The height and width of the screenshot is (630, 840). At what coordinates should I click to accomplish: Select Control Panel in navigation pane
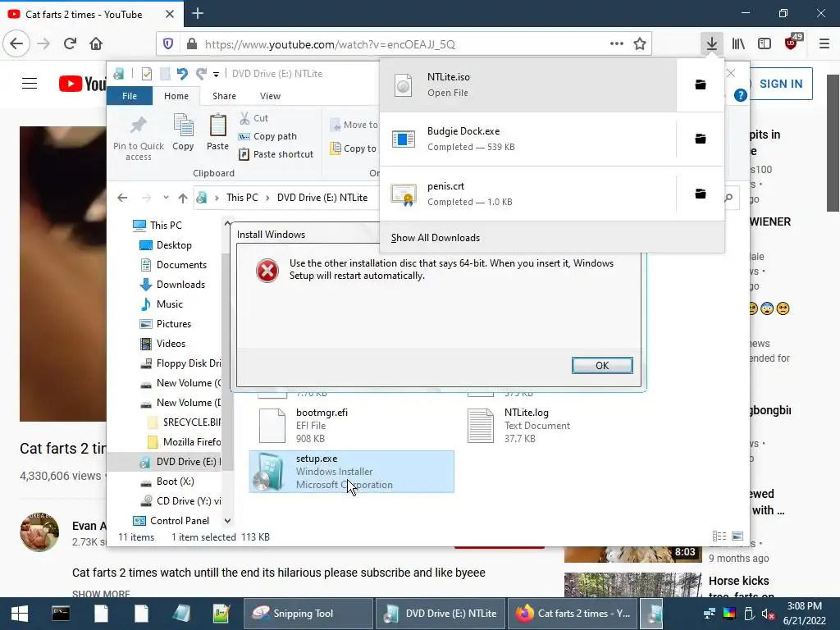click(x=180, y=521)
